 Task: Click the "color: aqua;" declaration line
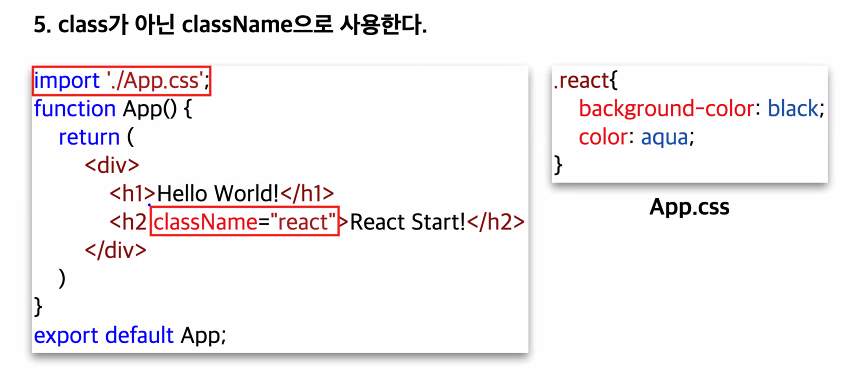[x=636, y=138]
